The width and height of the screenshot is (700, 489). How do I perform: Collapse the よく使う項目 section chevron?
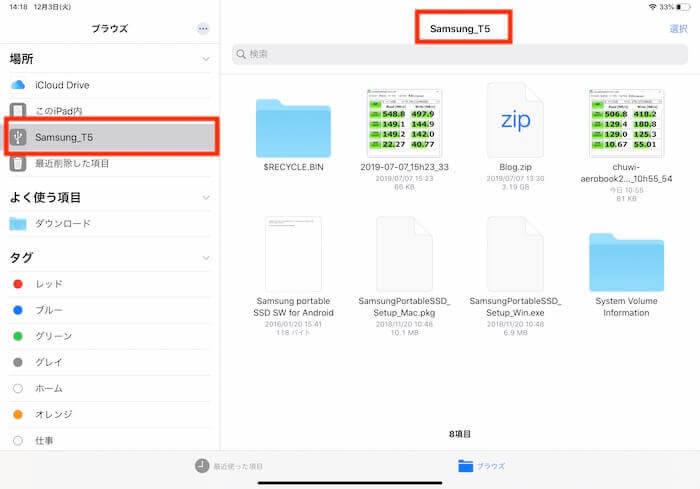coord(206,197)
